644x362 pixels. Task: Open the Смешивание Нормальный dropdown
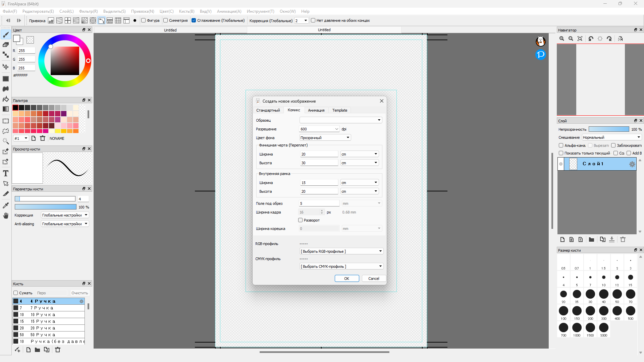click(x=612, y=137)
